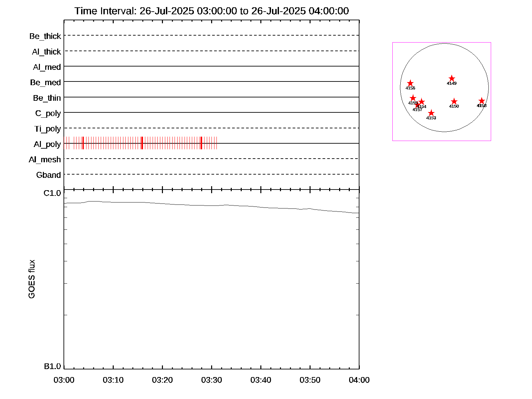This screenshot has height=399, width=532.
Task: Click the thick red Al_poly marker near 03:16
Action: [142, 143]
